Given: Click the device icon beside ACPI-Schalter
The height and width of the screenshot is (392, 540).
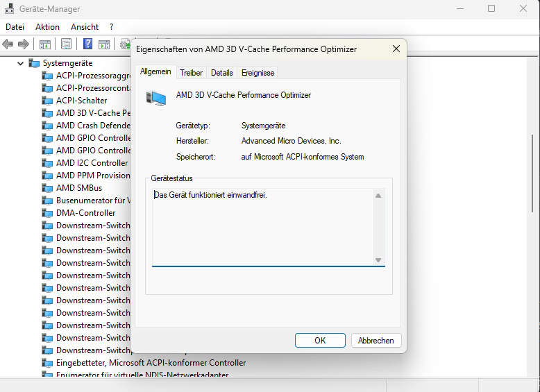Looking at the screenshot, I should click(x=47, y=101).
